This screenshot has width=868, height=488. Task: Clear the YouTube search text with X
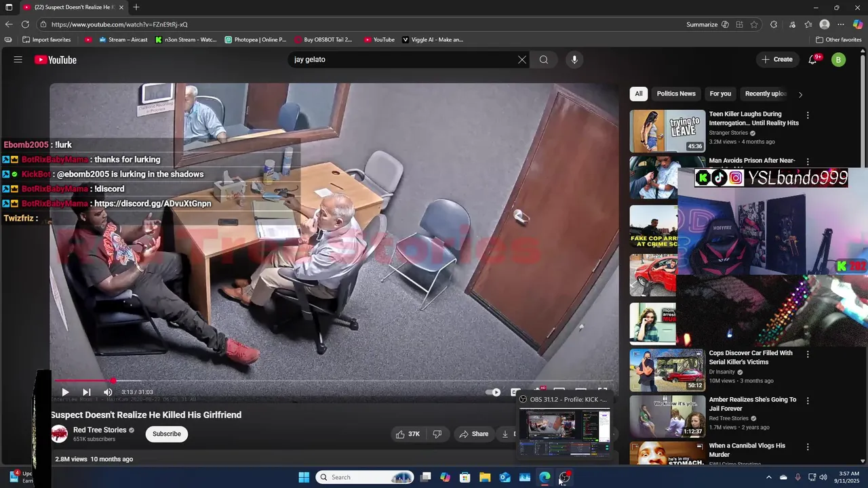[x=522, y=60]
